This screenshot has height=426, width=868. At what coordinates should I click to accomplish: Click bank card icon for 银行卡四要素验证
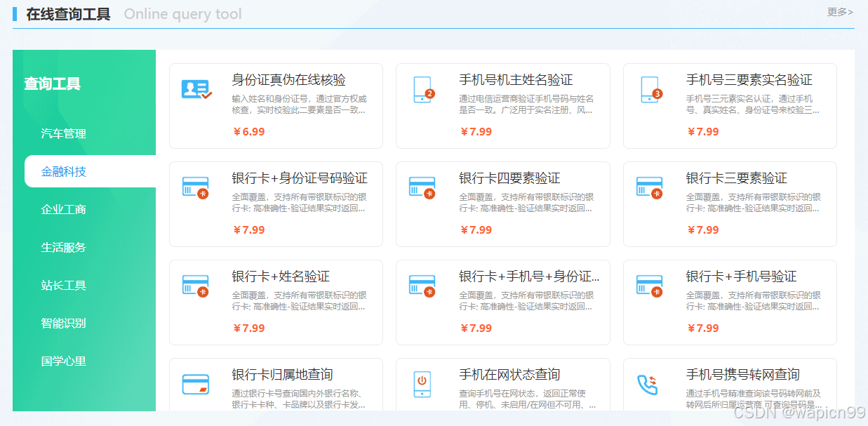pos(422,188)
